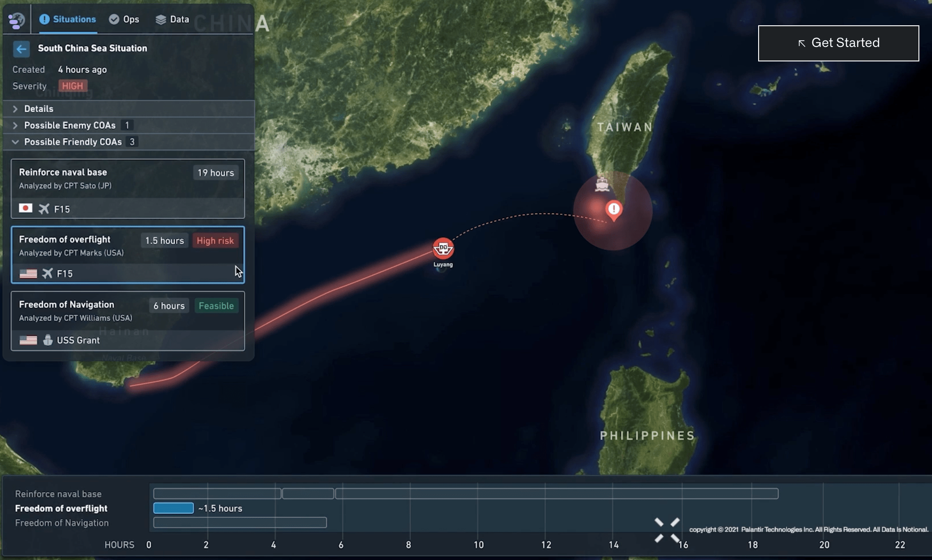Viewport: 932px width, 560px height.
Task: Select the Freedom of Navigation COA card
Action: coord(128,321)
